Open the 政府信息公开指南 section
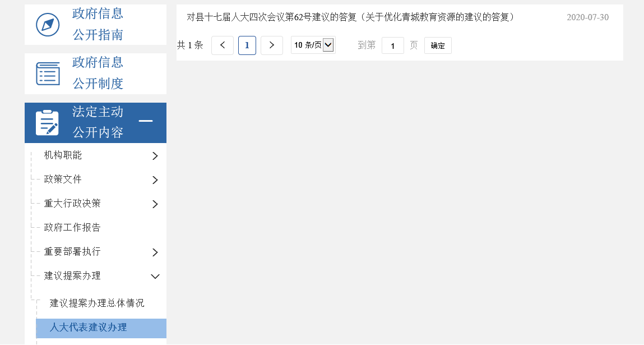The width and height of the screenshot is (644, 345). click(98, 24)
